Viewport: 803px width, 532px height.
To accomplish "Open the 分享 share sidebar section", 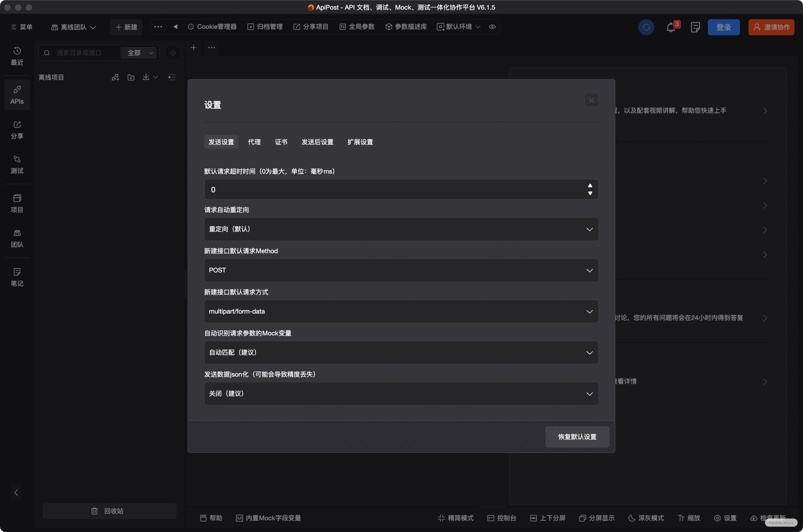I will (x=17, y=130).
